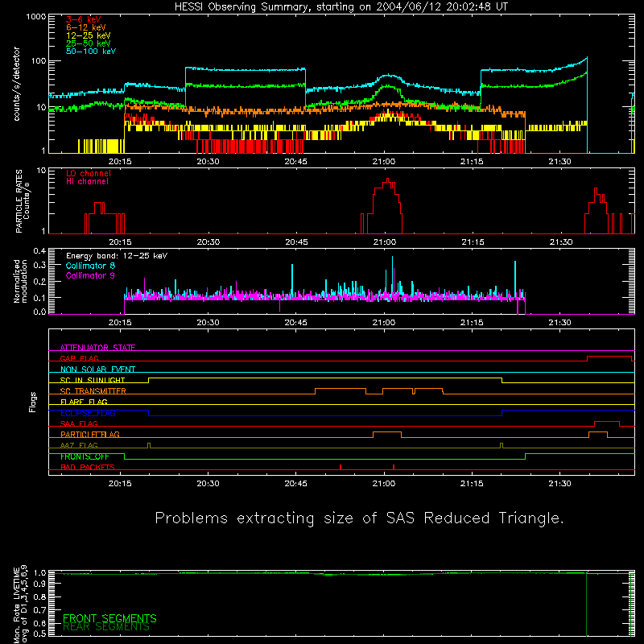Select the '3-6 keV' legend entry
This screenshot has height=644, width=644.
click(84, 19)
